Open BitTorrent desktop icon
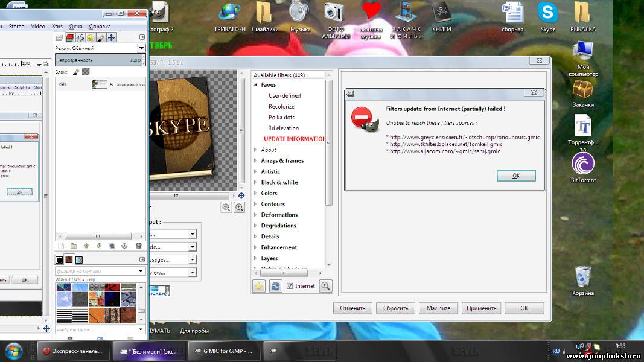This screenshot has height=362, width=644. [583, 167]
